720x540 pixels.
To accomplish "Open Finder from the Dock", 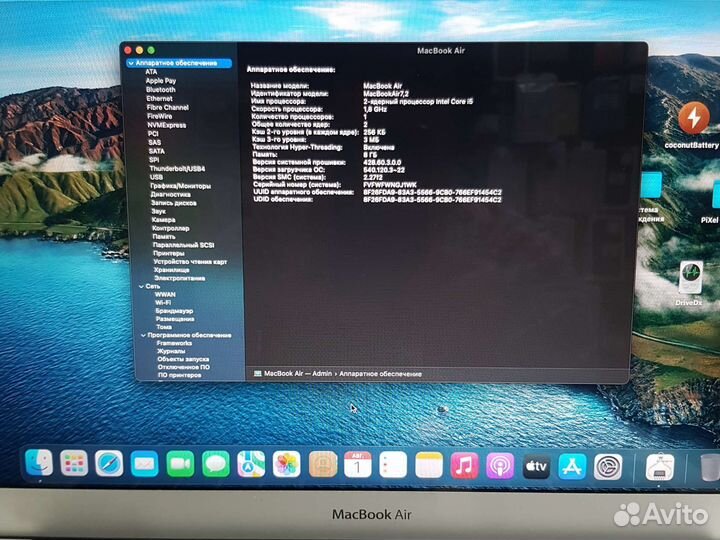I will tap(39, 463).
